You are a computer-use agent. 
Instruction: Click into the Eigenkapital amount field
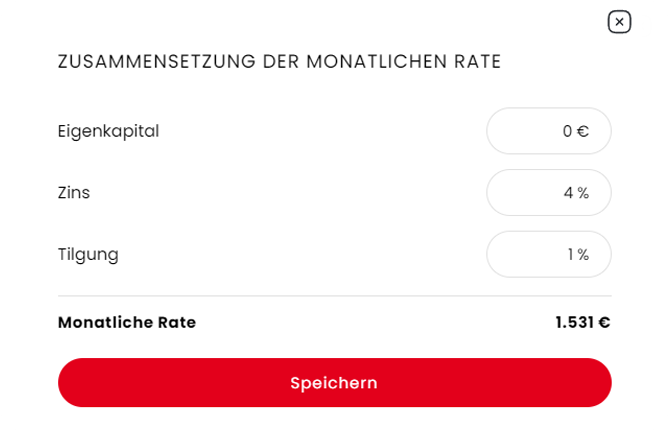coord(549,131)
